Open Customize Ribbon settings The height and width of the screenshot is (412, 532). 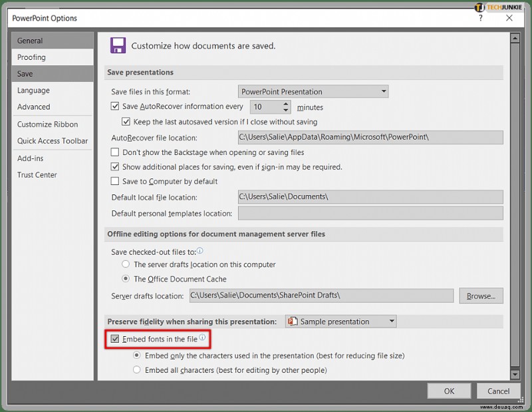tap(53, 124)
